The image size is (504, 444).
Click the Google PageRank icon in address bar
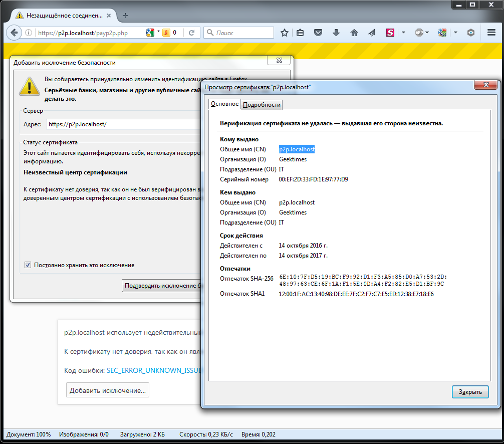pos(150,33)
